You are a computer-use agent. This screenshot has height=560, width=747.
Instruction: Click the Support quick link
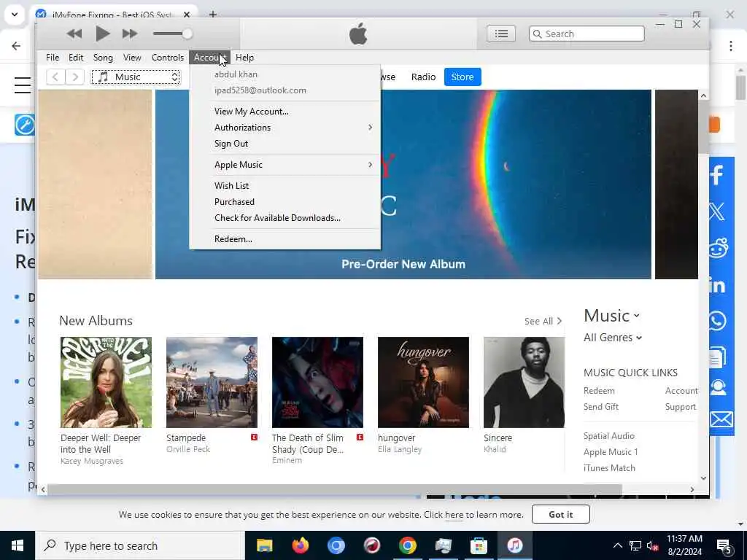[681, 407]
